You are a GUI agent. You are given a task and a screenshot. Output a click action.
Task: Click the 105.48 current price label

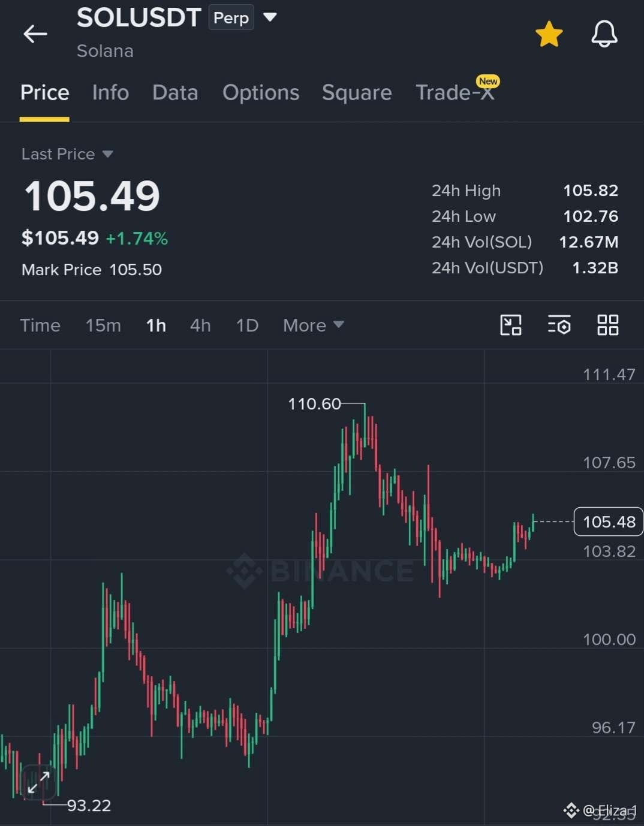(609, 521)
